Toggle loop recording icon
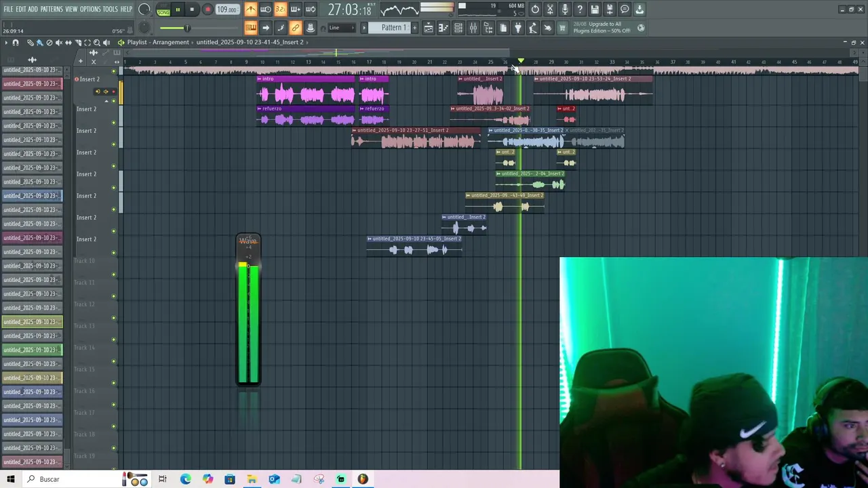The width and height of the screenshot is (868, 488). [310, 9]
